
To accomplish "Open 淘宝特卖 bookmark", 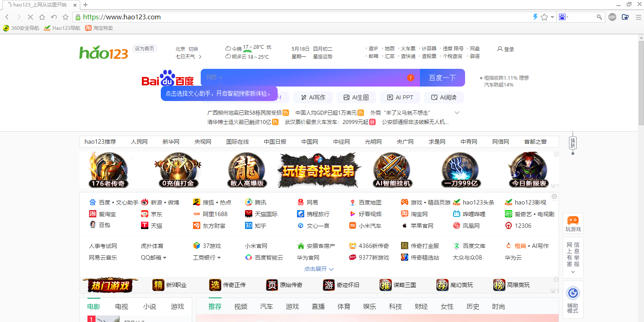I will click(x=99, y=28).
